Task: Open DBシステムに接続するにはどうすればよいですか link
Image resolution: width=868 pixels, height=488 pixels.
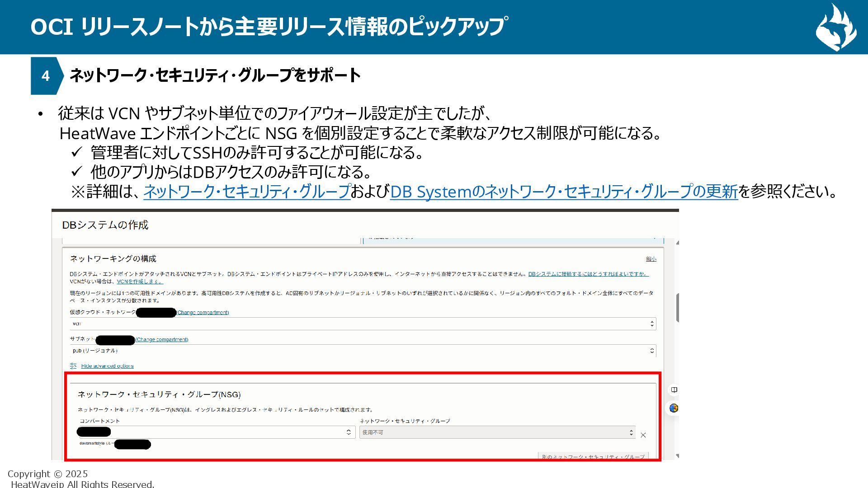Action: (588, 274)
